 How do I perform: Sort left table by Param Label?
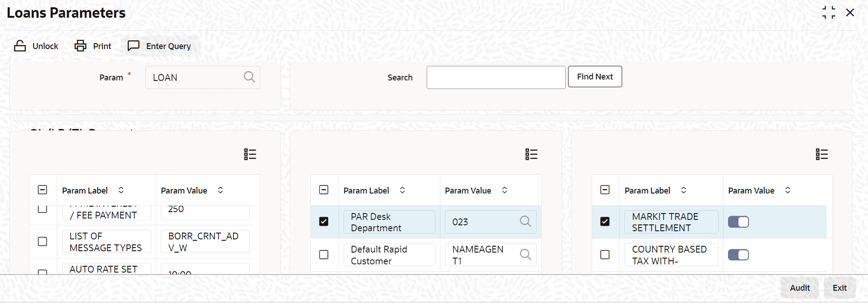click(121, 190)
